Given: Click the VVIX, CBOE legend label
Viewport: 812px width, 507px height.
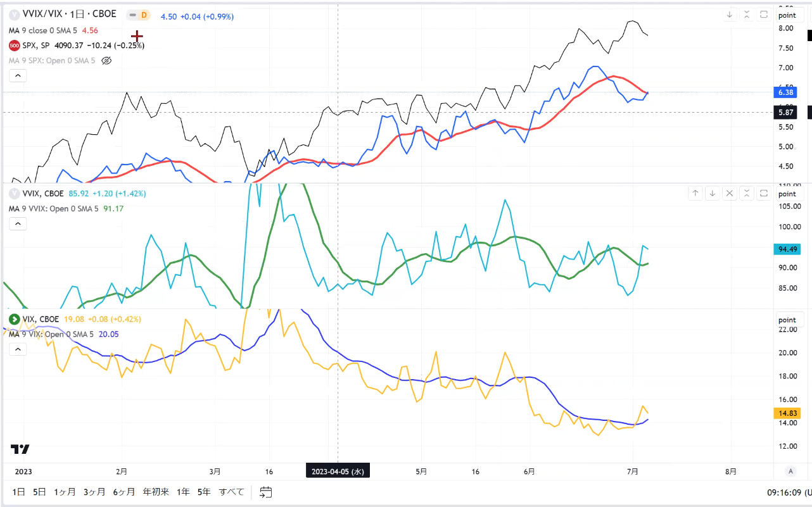Looking at the screenshot, I should pos(43,194).
